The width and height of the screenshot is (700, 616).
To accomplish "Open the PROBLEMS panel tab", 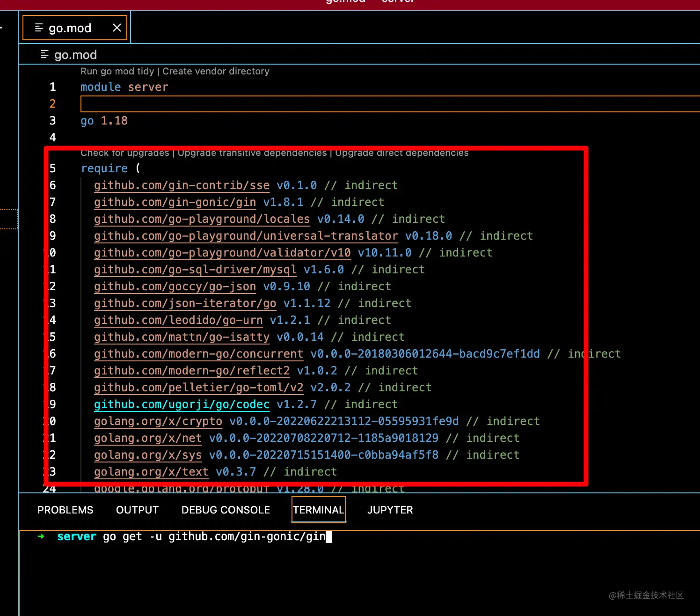I will (x=66, y=510).
